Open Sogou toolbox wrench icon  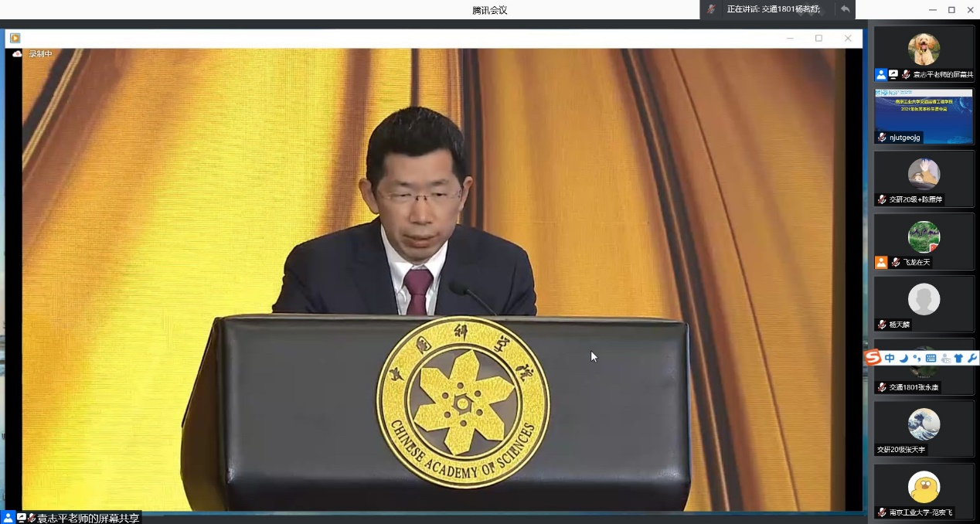[971, 358]
